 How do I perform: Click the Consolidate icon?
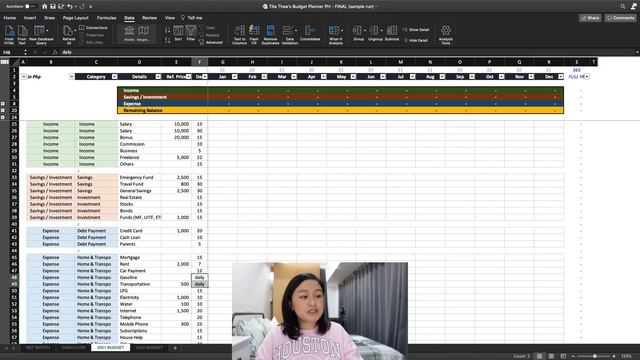click(310, 31)
